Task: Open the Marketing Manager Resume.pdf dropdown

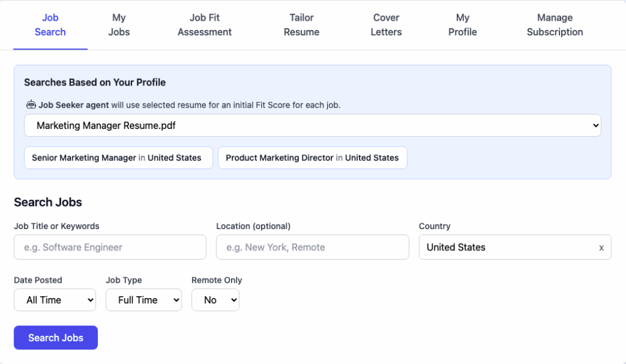Action: click(312, 126)
